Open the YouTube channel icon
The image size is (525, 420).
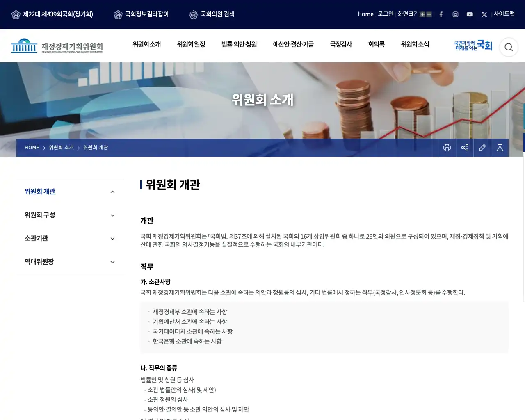coord(470,14)
